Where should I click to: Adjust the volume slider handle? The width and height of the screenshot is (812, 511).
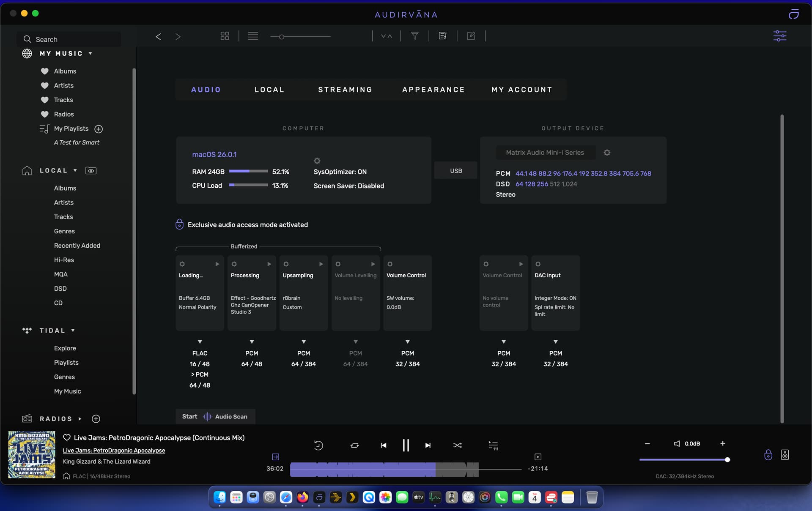coord(727,460)
